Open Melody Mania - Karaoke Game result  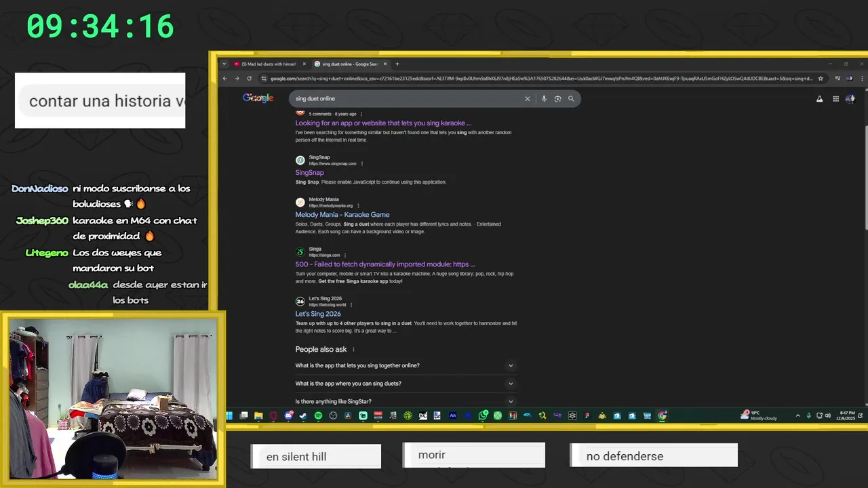[x=342, y=215]
